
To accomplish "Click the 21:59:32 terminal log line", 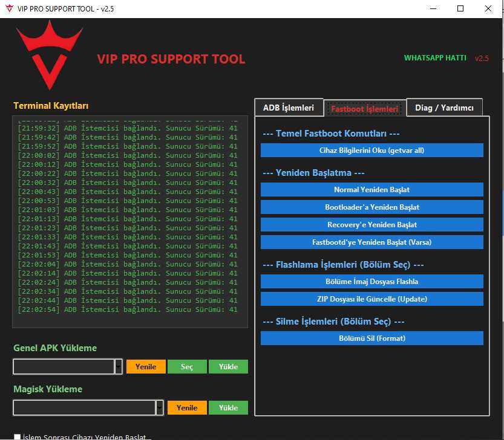I will 128,128.
